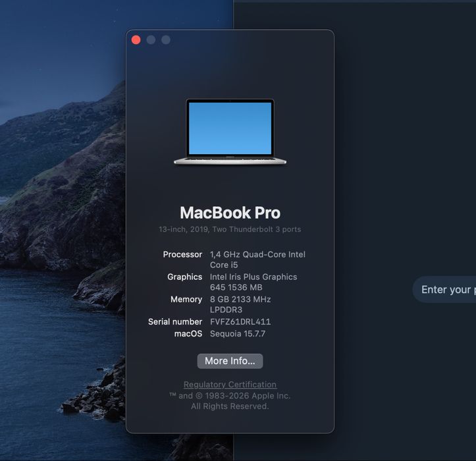Click the "Enter your" input field in background window
Viewport: 476px width, 461px height.
tap(444, 289)
